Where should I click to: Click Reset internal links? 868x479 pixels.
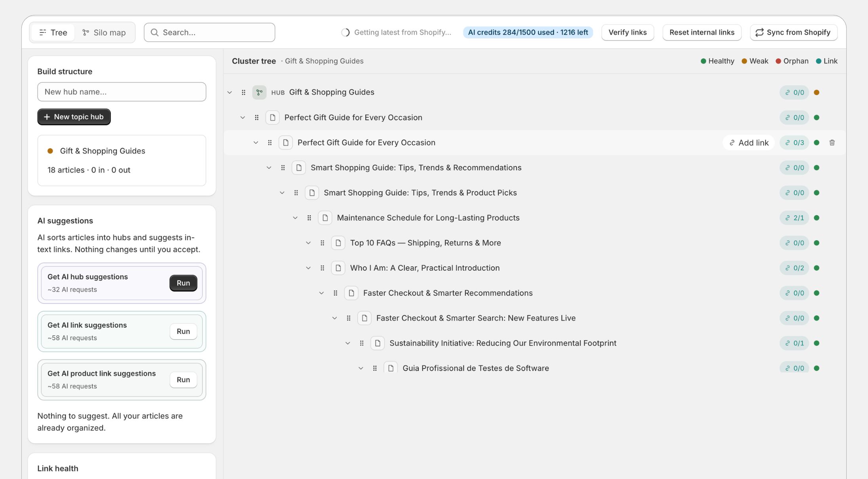pyautogui.click(x=702, y=32)
